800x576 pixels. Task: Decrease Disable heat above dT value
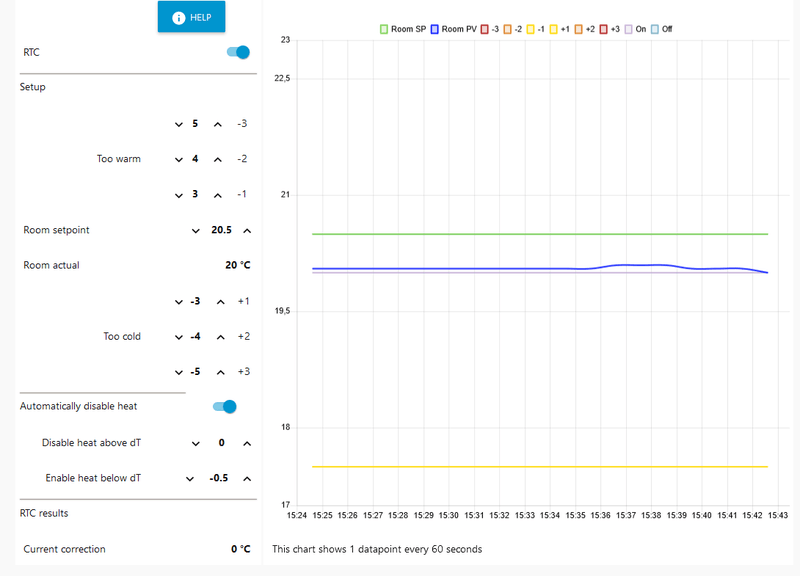click(196, 442)
